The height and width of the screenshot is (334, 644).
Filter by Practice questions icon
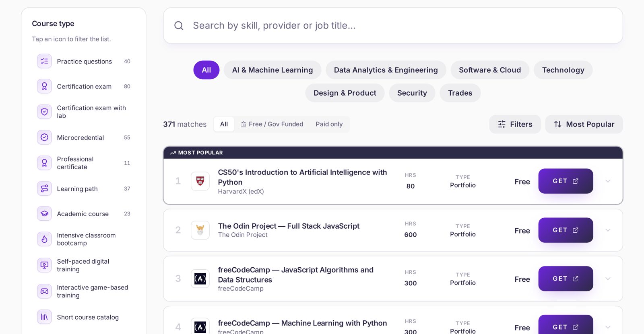pos(44,61)
